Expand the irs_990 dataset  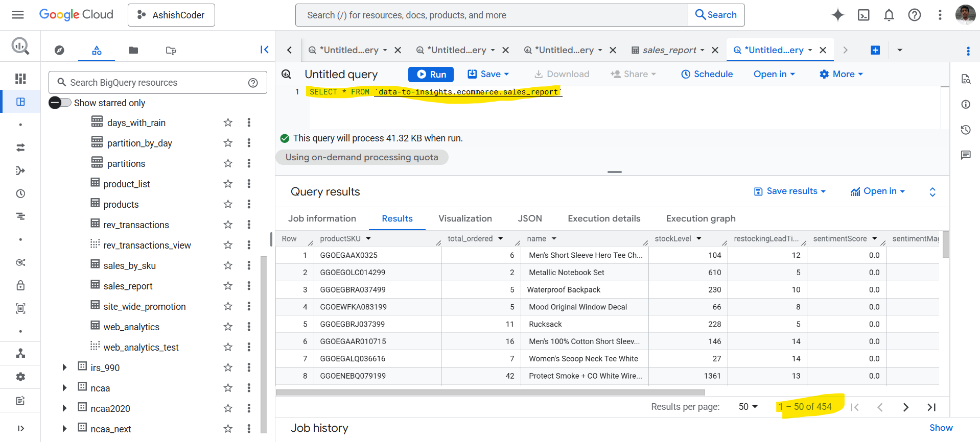pos(64,367)
